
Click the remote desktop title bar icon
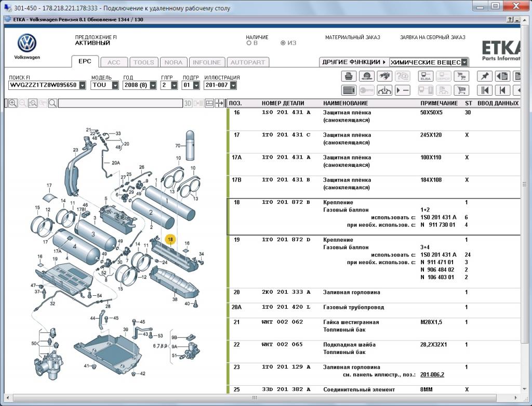tap(7, 7)
